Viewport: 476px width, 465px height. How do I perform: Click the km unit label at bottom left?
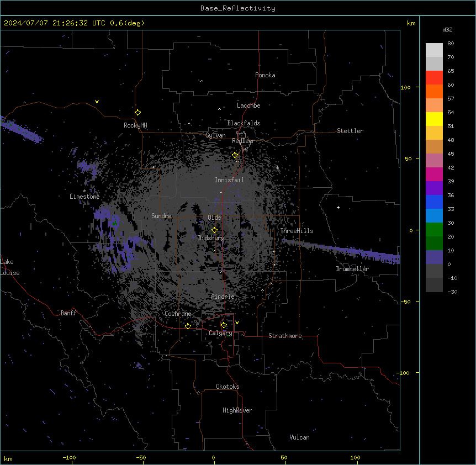[x=8, y=458]
